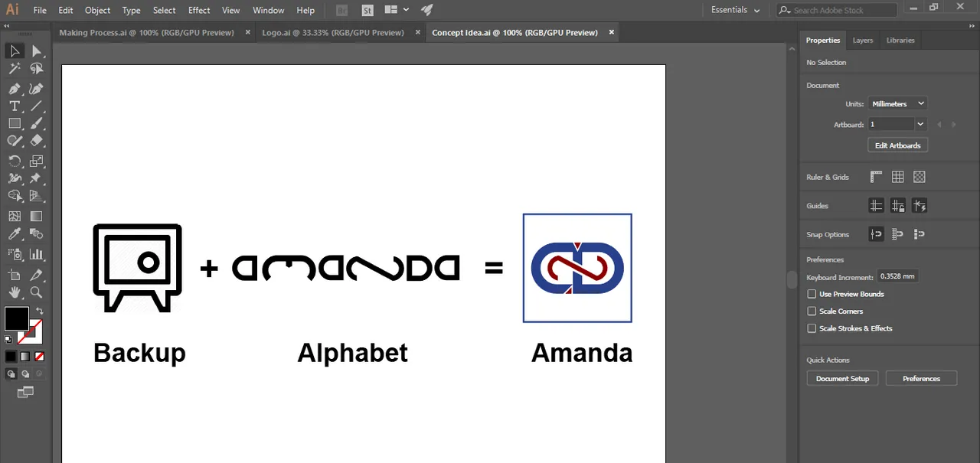Screen dimensions: 980x463
Task: Click the black Fill color box
Action: click(x=17, y=318)
